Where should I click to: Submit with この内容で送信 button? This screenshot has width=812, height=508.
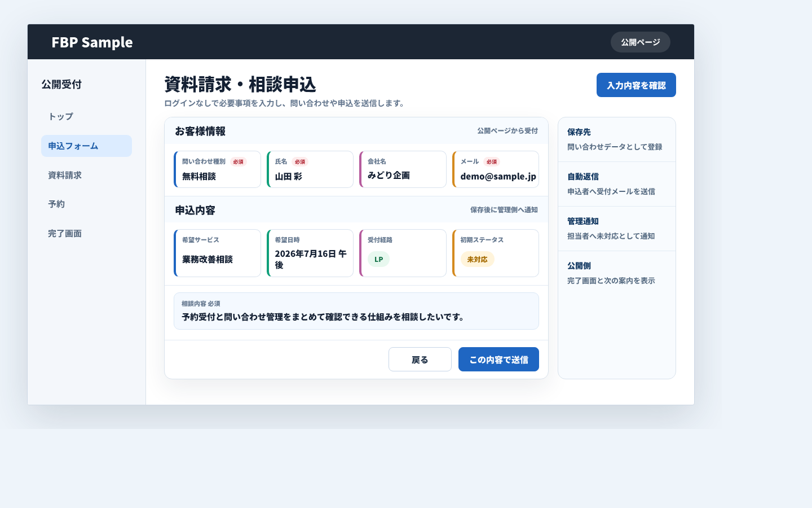click(498, 360)
